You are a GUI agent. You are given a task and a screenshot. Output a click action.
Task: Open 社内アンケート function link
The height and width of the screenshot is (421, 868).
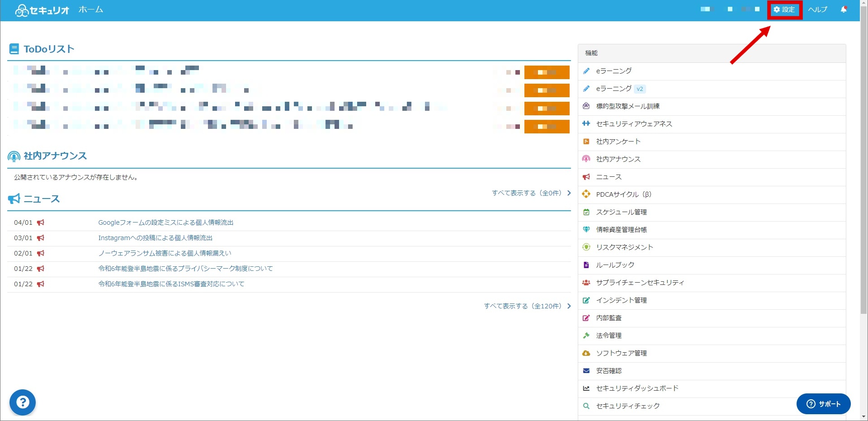pos(618,142)
